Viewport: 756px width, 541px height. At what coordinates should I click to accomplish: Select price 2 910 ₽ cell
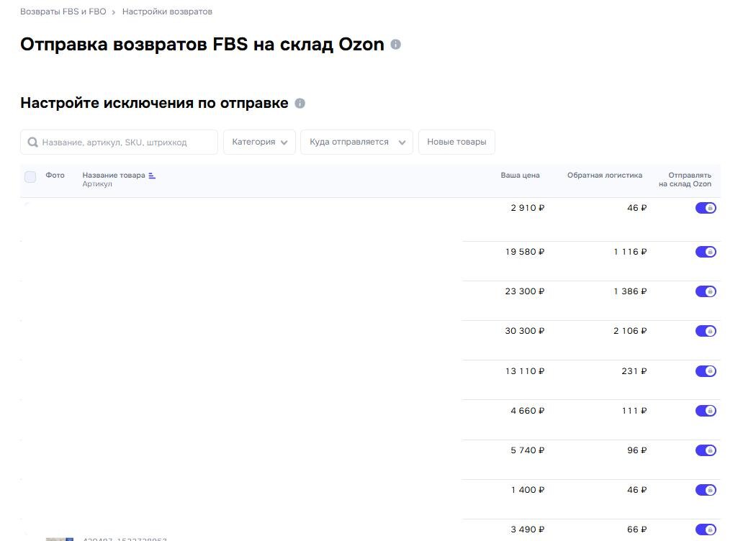528,208
